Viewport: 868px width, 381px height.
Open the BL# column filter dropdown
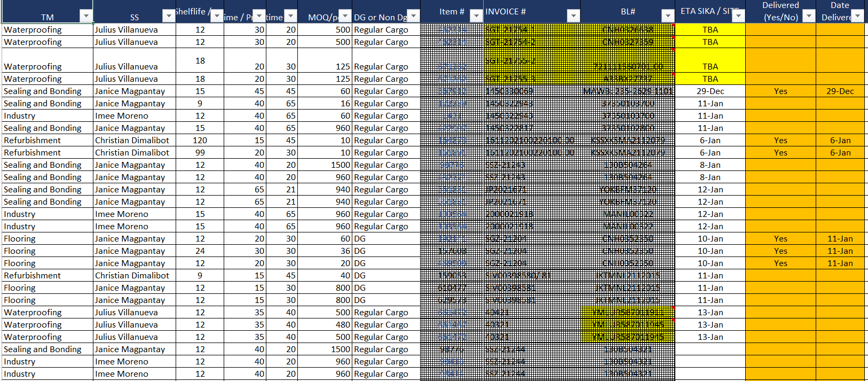[x=668, y=17]
